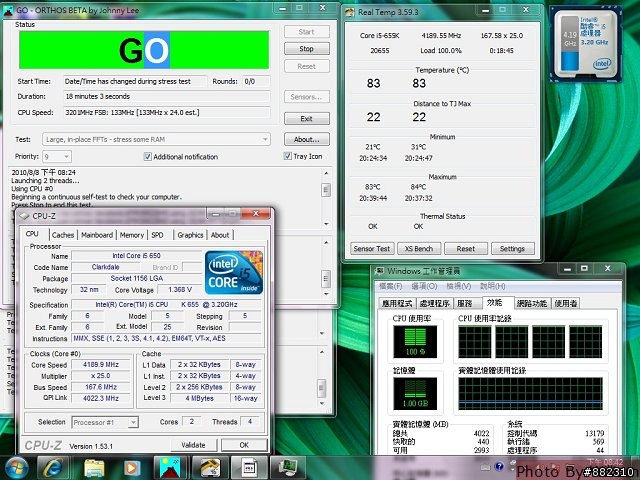This screenshot has width=640, height=480.
Task: Open the About tab in CPU-Z
Action: 220,235
